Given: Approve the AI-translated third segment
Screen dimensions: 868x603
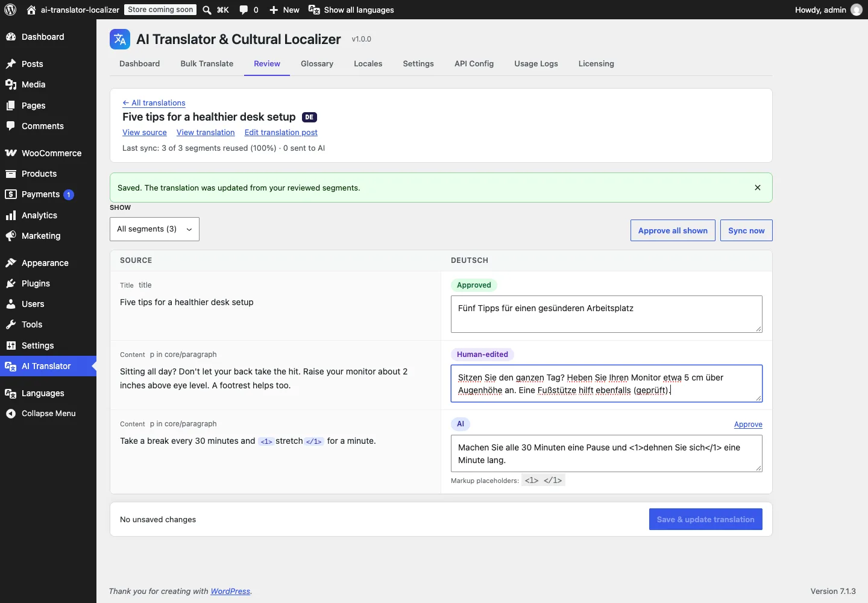Looking at the screenshot, I should coord(748,425).
